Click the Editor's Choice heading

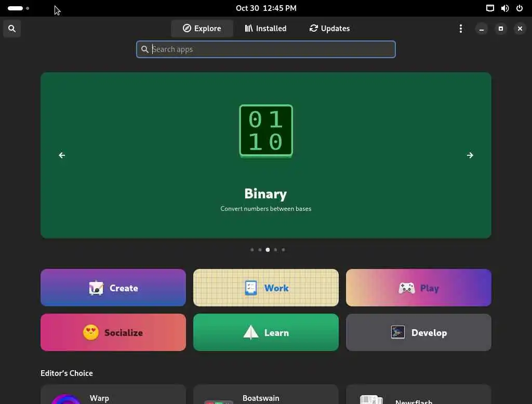coord(66,373)
